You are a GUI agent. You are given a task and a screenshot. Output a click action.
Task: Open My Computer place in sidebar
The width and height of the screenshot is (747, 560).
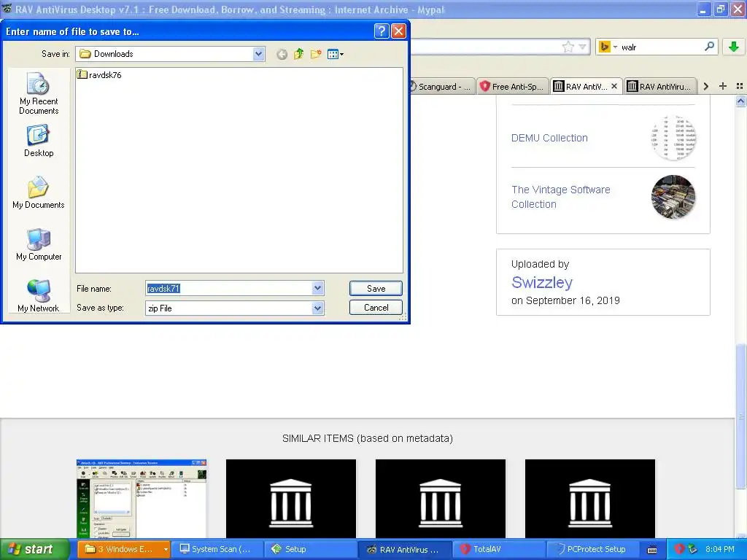click(39, 244)
